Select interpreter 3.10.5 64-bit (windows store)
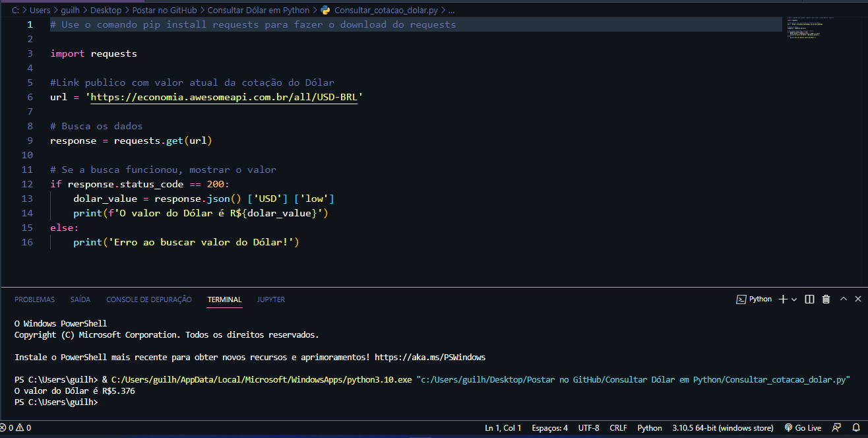This screenshot has height=438, width=868. (x=724, y=428)
